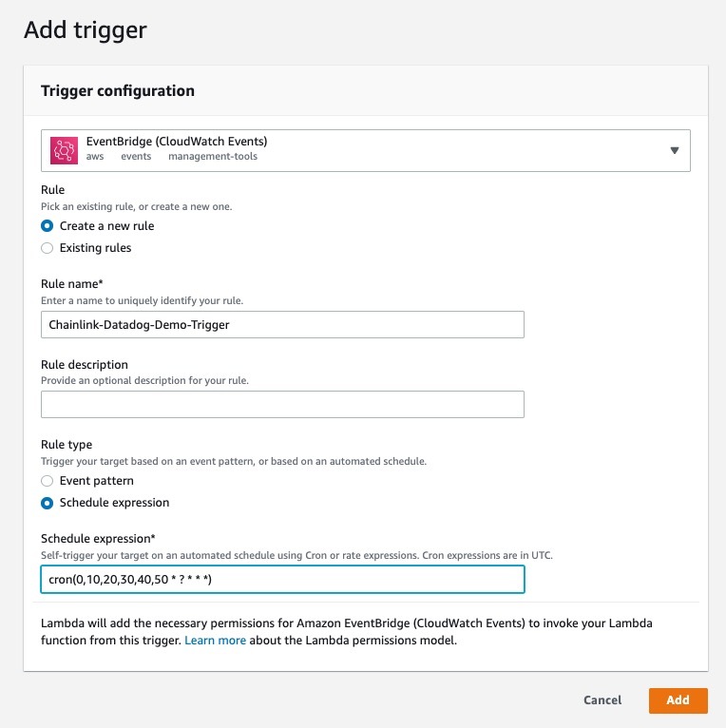The height and width of the screenshot is (728, 726).
Task: Click the Trigger configuration panel header
Action: (118, 91)
